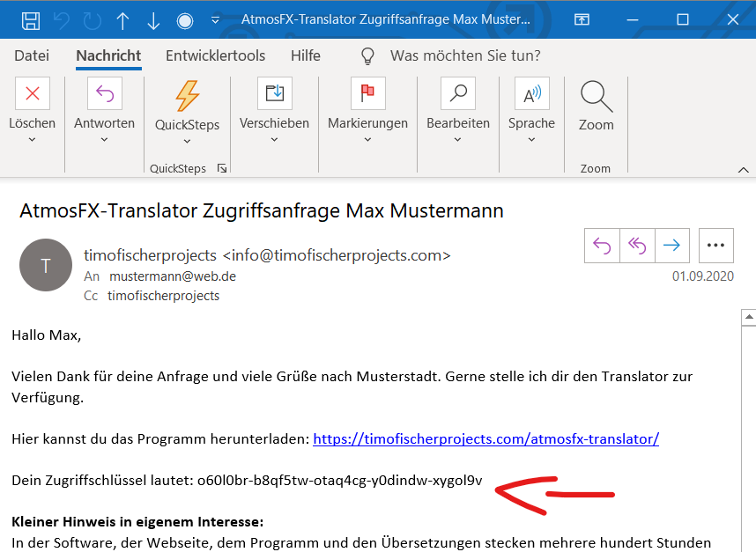Open QuickSteps group dialog launcher
756x552 pixels.
pos(222,168)
